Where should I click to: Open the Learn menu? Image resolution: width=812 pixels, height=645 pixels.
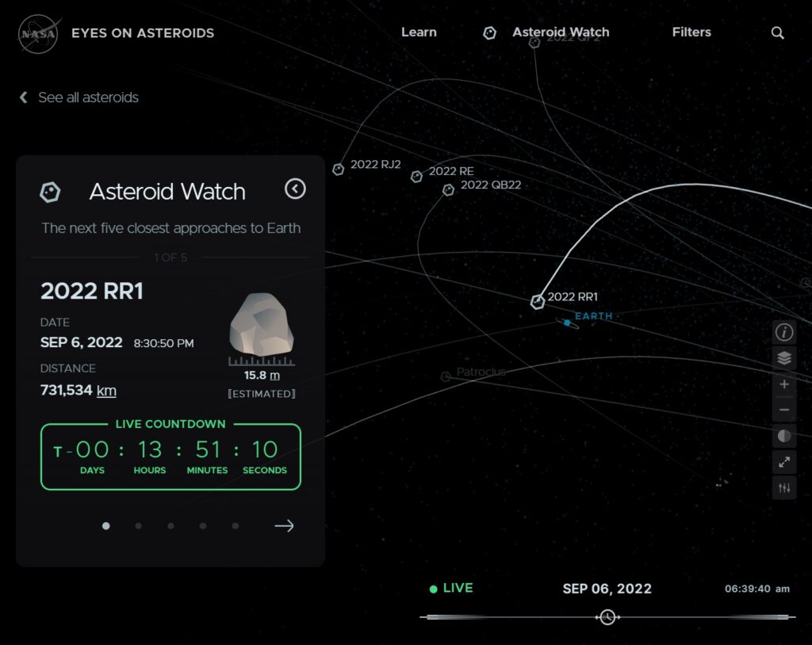419,32
